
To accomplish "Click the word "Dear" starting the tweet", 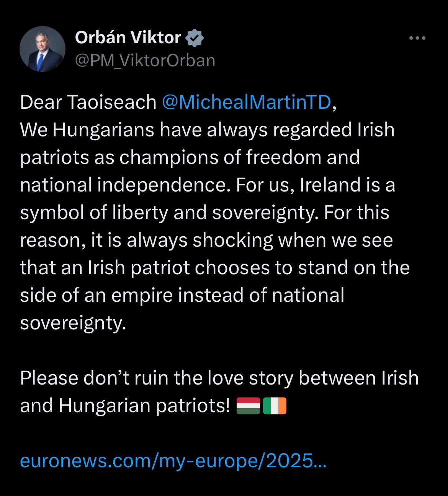I will tap(41, 102).
